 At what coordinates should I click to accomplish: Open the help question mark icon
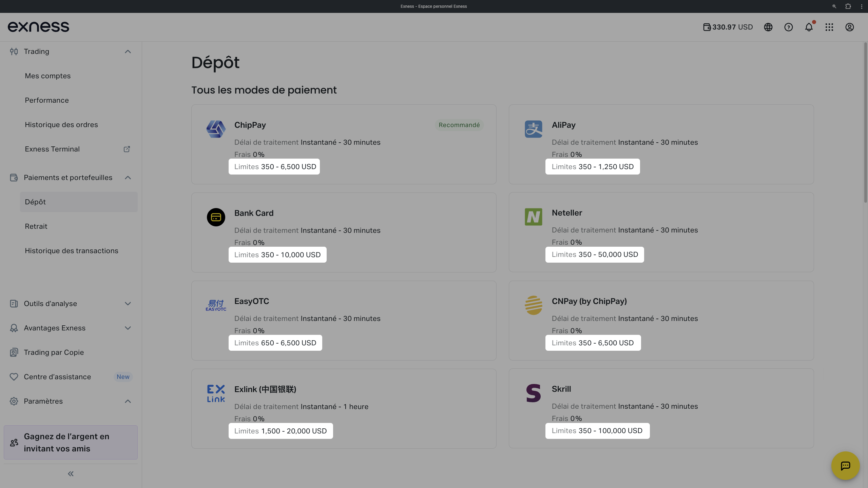coord(789,27)
